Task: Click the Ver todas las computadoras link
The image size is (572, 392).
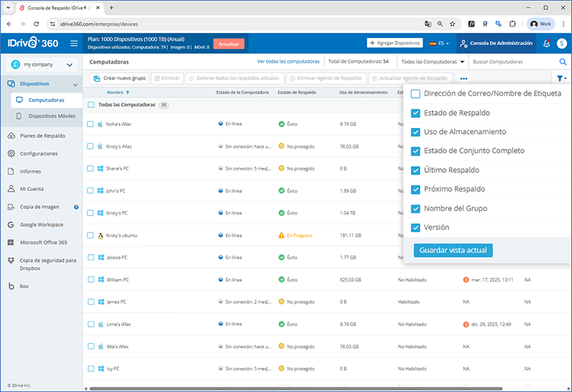Action: 288,62
